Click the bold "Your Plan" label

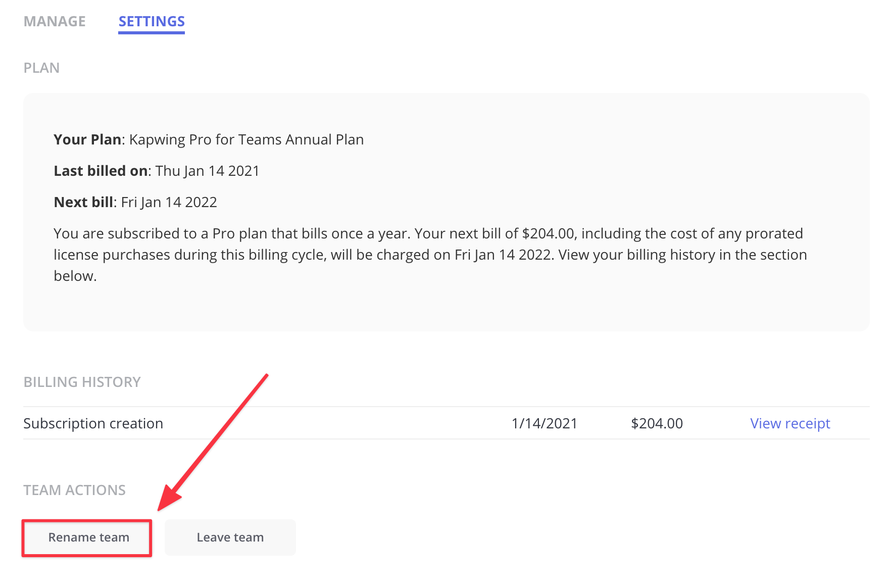[87, 139]
